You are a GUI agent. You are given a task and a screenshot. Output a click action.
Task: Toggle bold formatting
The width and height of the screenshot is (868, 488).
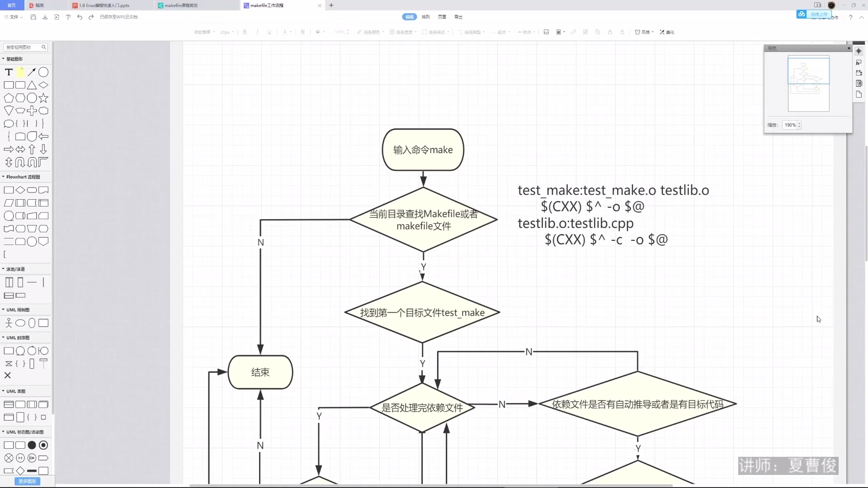pyautogui.click(x=245, y=32)
